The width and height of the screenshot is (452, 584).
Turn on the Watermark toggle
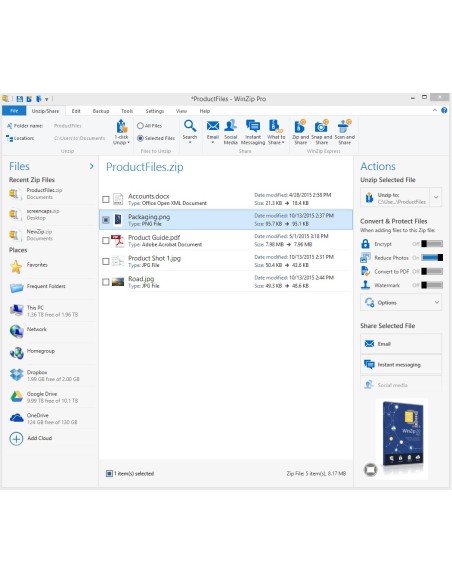point(432,285)
